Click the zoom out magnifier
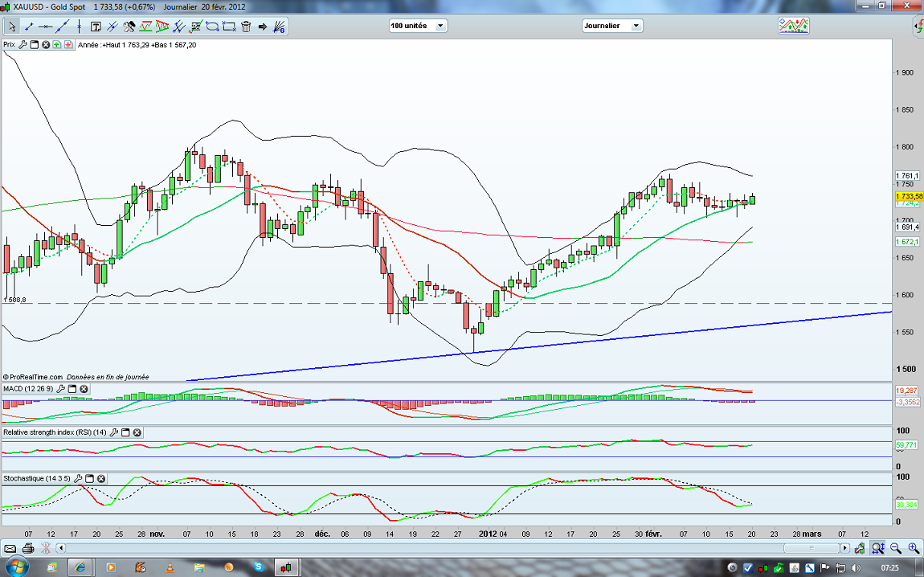 pyautogui.click(x=896, y=548)
